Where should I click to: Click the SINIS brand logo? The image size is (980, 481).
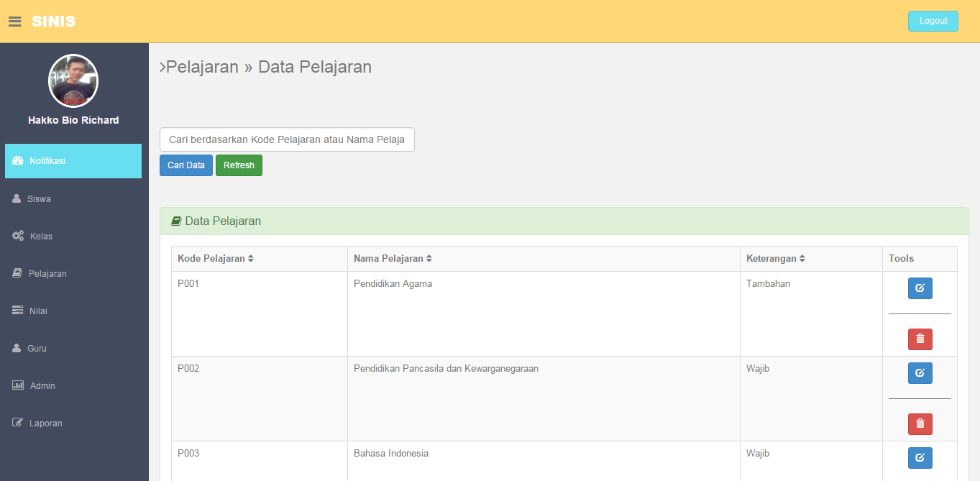coord(54,22)
